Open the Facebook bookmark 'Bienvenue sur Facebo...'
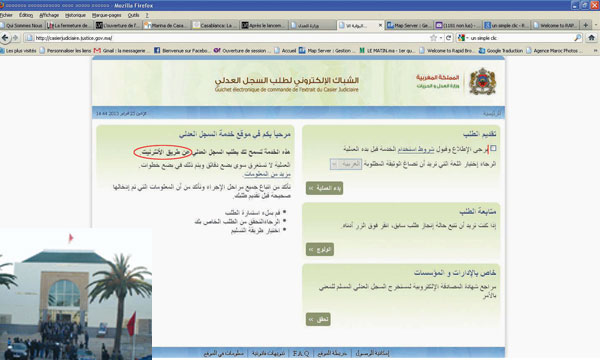Image resolution: width=600 pixels, height=360 pixels. pos(182,50)
